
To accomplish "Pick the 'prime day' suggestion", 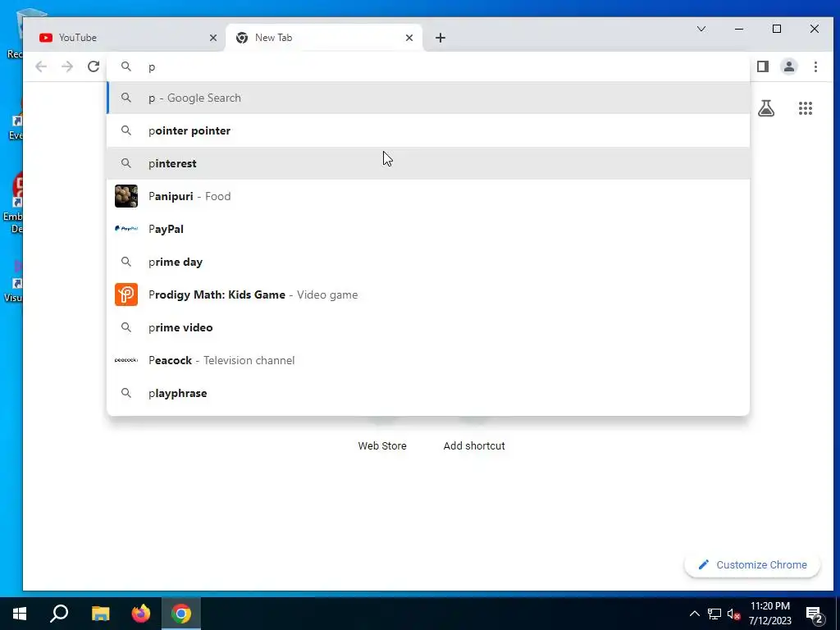I will [x=428, y=262].
